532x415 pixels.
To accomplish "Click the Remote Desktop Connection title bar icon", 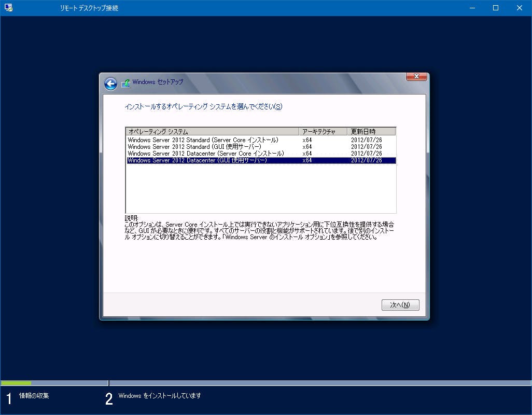I will click(x=9, y=7).
